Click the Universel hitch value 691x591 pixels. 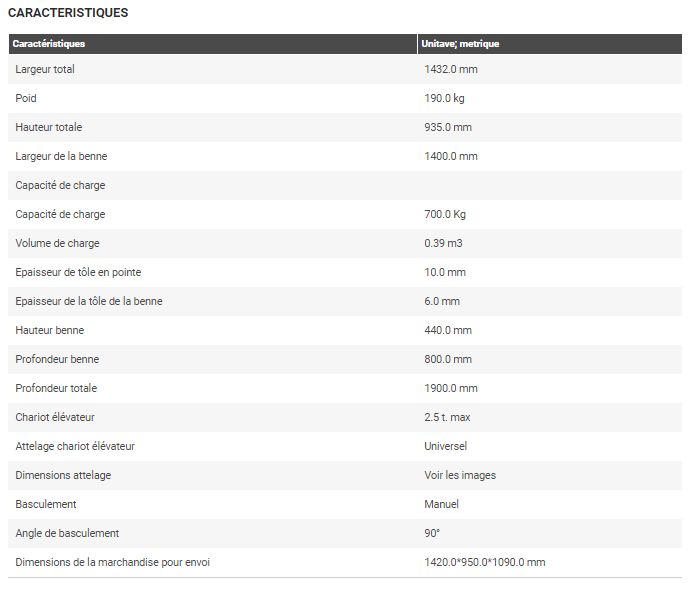(445, 446)
